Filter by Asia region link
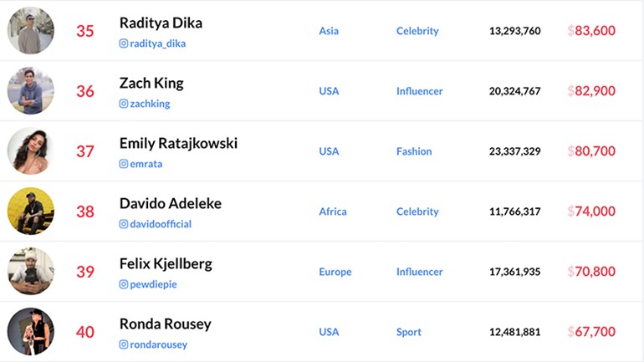This screenshot has height=362, width=644. click(329, 31)
